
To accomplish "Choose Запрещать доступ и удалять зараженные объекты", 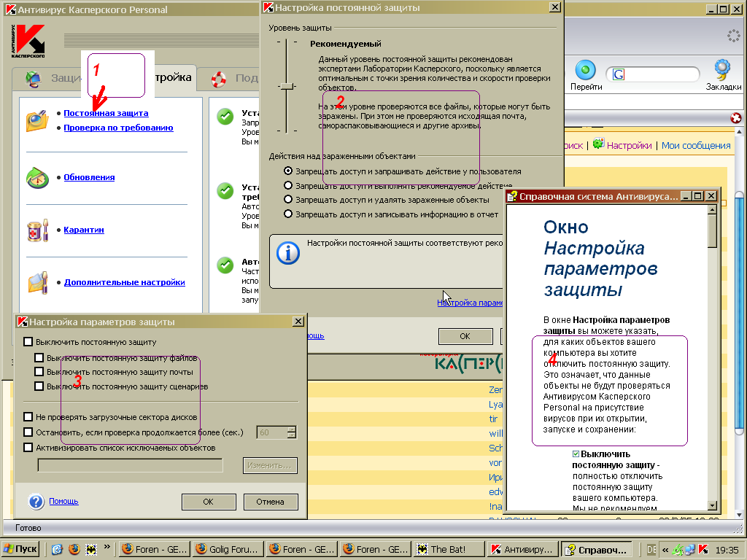I will point(287,200).
